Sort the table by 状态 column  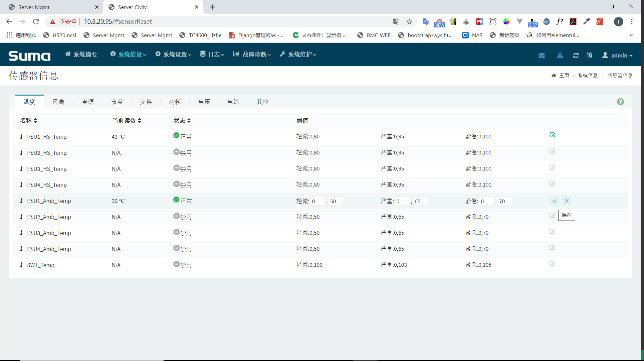point(182,121)
